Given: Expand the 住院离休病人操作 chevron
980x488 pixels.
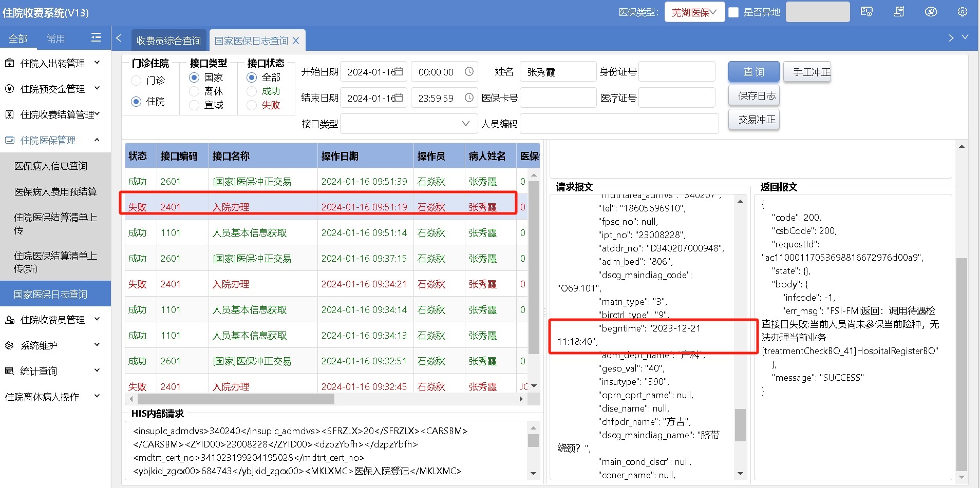Looking at the screenshot, I should [97, 396].
